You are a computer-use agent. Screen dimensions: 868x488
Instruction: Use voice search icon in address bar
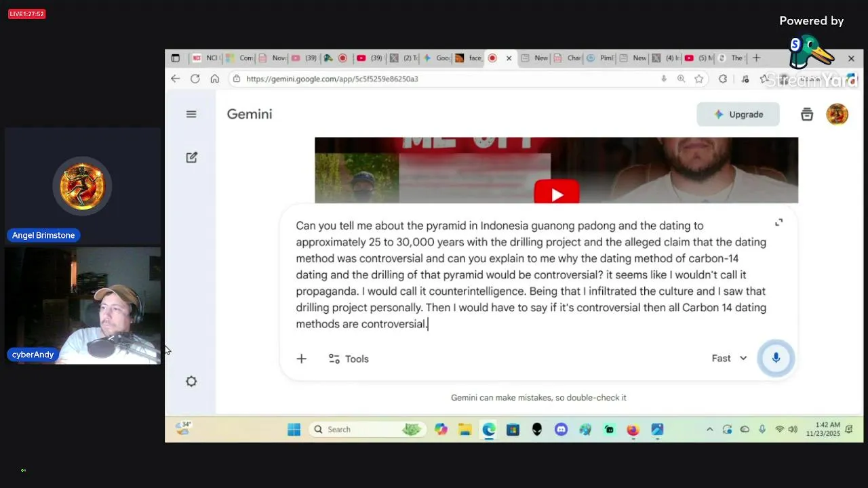pos(664,79)
